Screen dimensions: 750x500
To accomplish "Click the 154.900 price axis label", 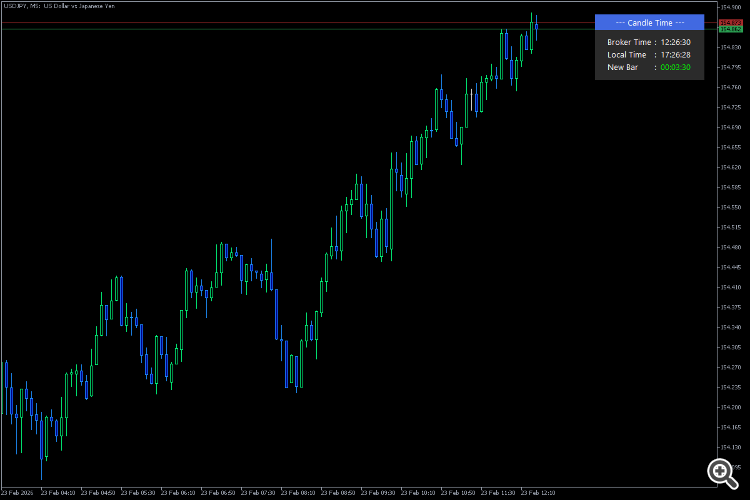I will tap(730, 7).
